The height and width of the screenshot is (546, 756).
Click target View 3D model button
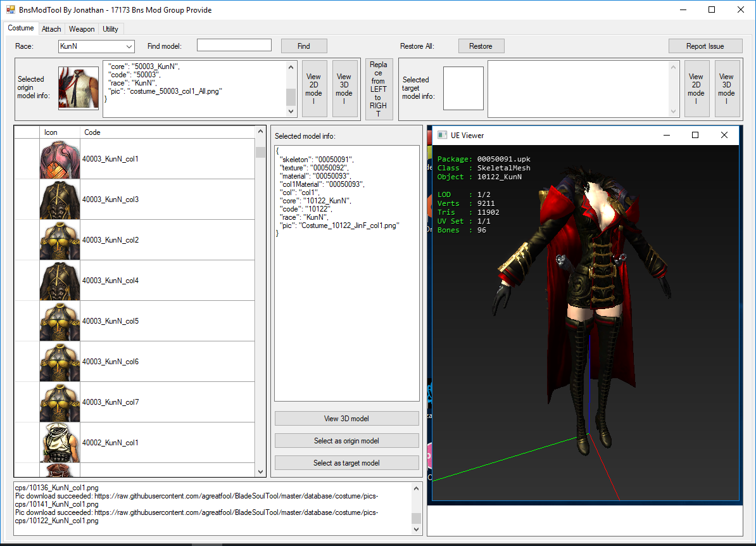point(727,89)
